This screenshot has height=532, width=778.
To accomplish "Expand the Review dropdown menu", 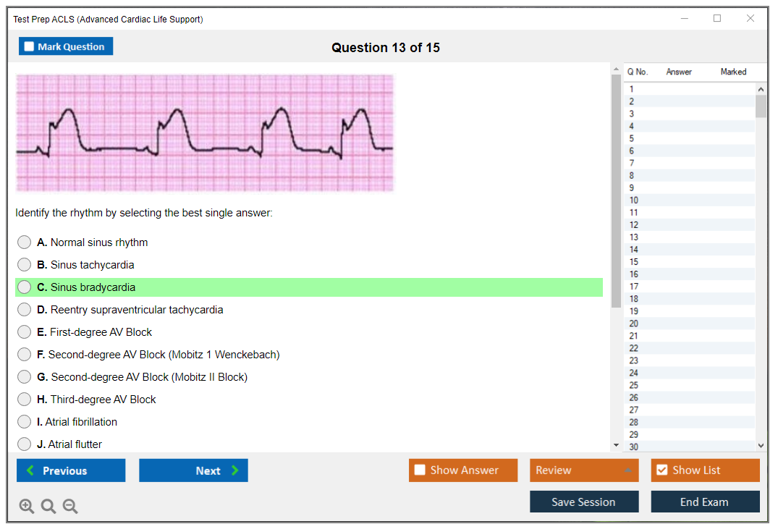I will [627, 470].
